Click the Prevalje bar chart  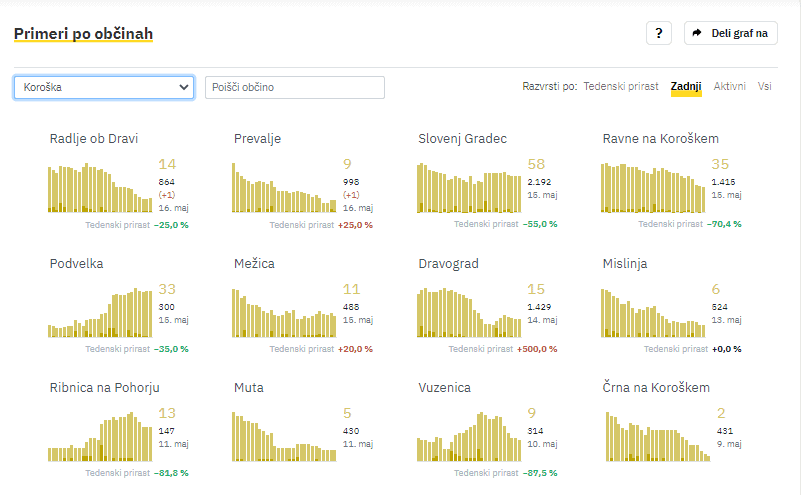[x=284, y=194]
